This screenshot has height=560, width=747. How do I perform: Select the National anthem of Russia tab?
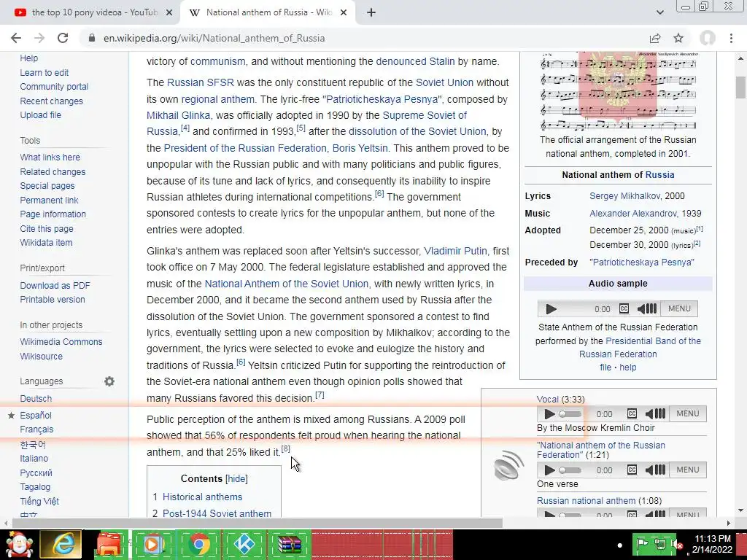[267, 13]
